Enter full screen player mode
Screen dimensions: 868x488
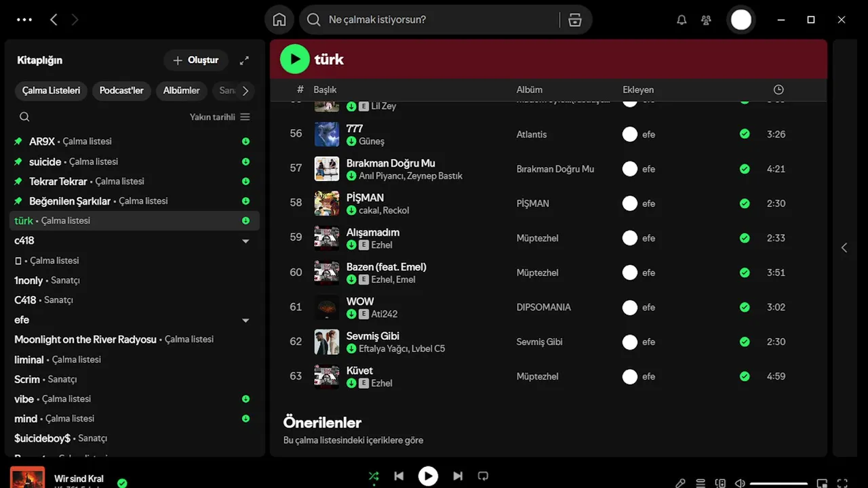[842, 483]
